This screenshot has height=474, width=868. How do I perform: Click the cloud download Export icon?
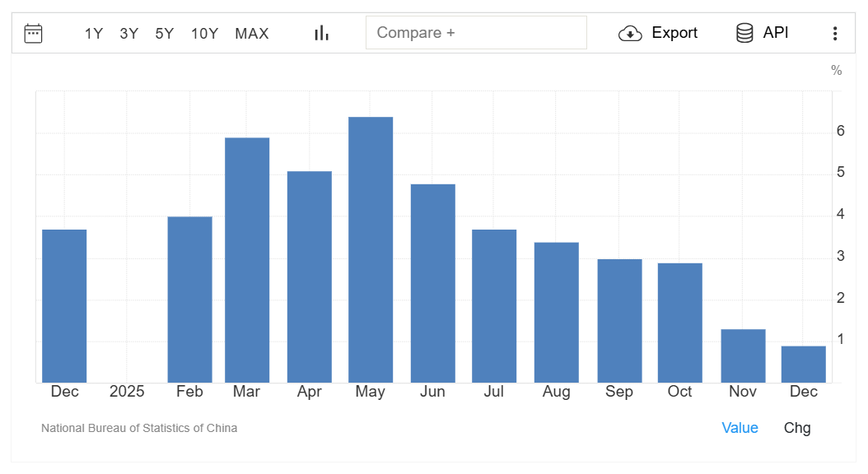[x=630, y=33]
